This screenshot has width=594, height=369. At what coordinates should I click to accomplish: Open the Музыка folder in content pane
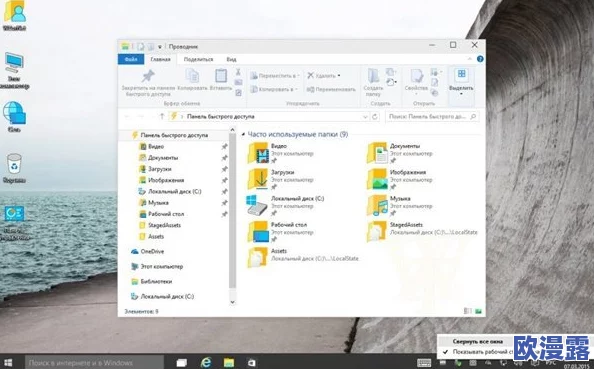coord(377,205)
